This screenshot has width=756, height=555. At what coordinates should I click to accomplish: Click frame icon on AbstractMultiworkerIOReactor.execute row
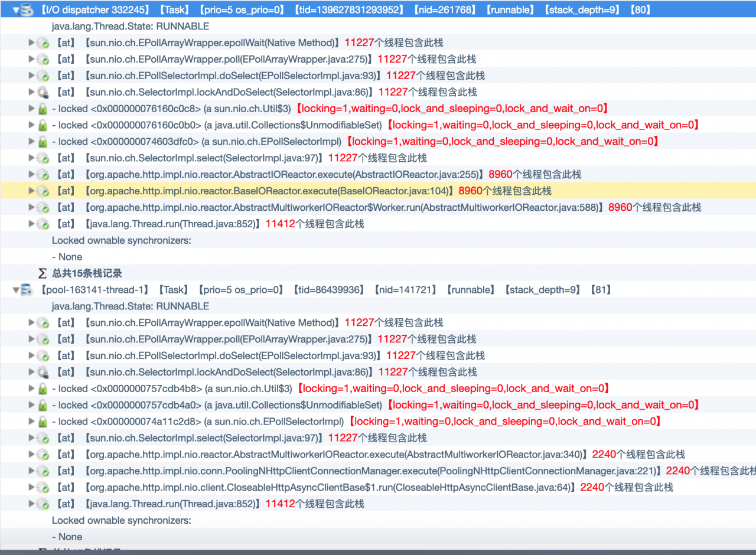coord(43,455)
